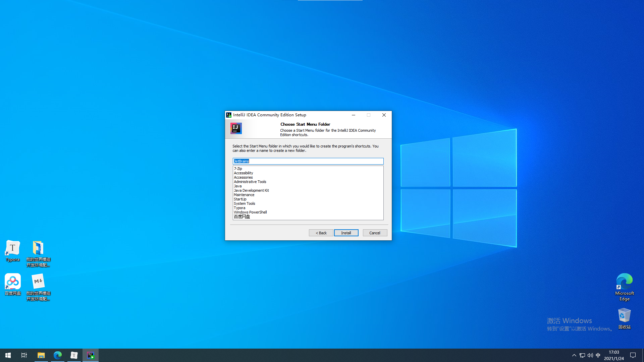Show hidden system tray icons
Viewport: 644px width, 362px height.
574,355
